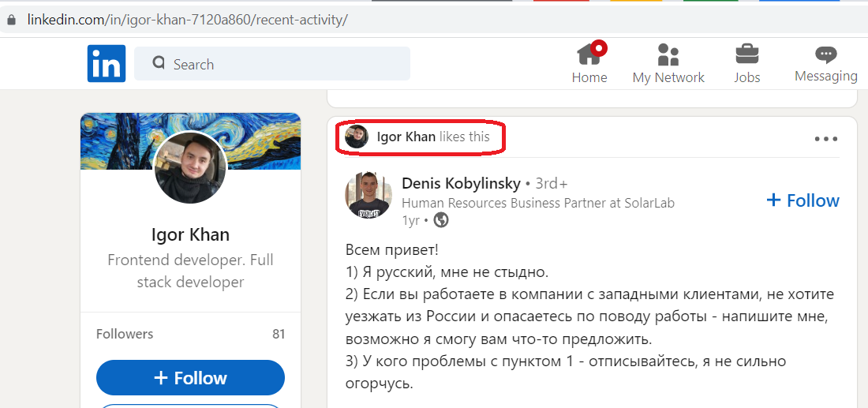Viewport: 868px width, 408px height.
Task: Open Denis Kobylinsky's profile name link
Action: pyautogui.click(x=461, y=183)
